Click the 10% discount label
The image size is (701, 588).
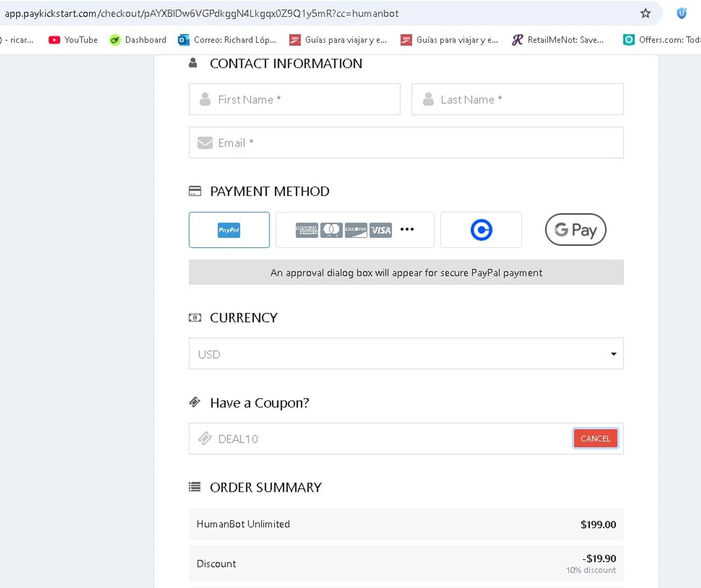tap(591, 570)
